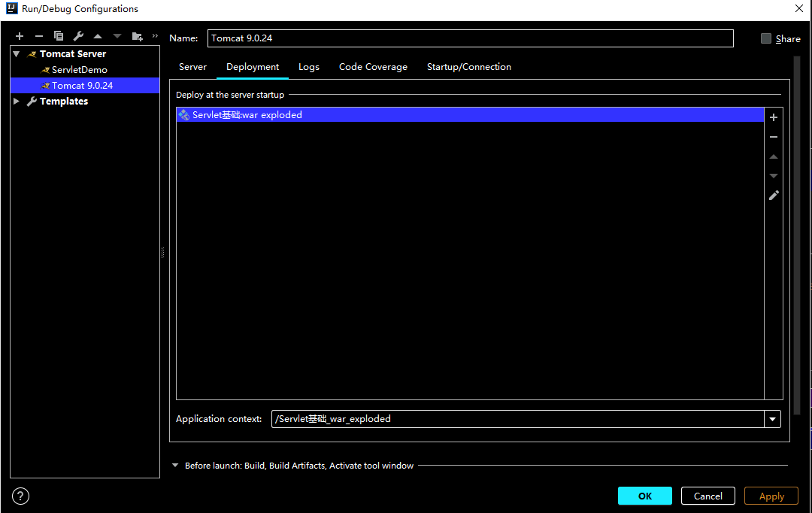
Task: Remove selected artifact from deployment list
Action: tap(774, 138)
